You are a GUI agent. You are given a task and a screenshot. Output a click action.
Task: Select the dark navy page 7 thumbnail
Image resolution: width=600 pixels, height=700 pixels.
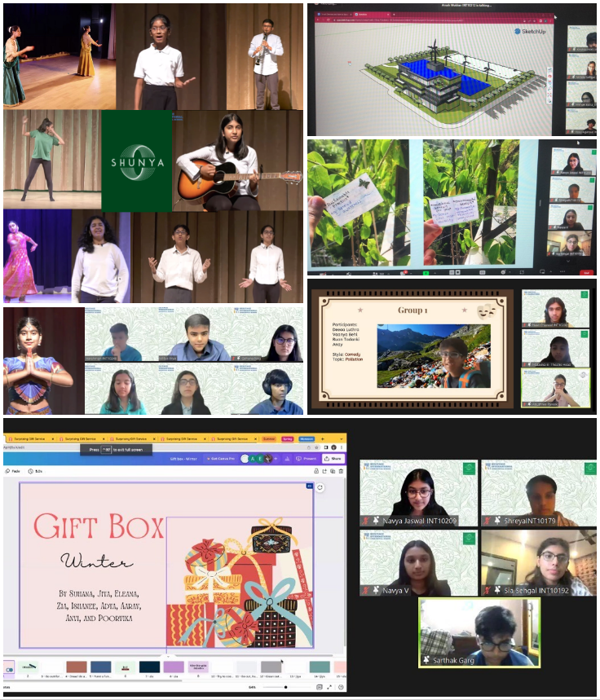[x=149, y=667]
